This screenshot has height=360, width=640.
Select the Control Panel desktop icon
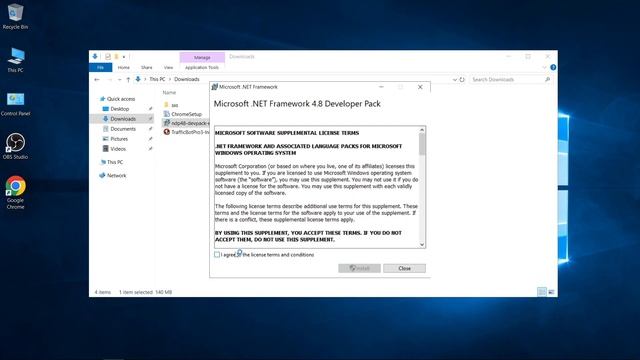[x=15, y=104]
